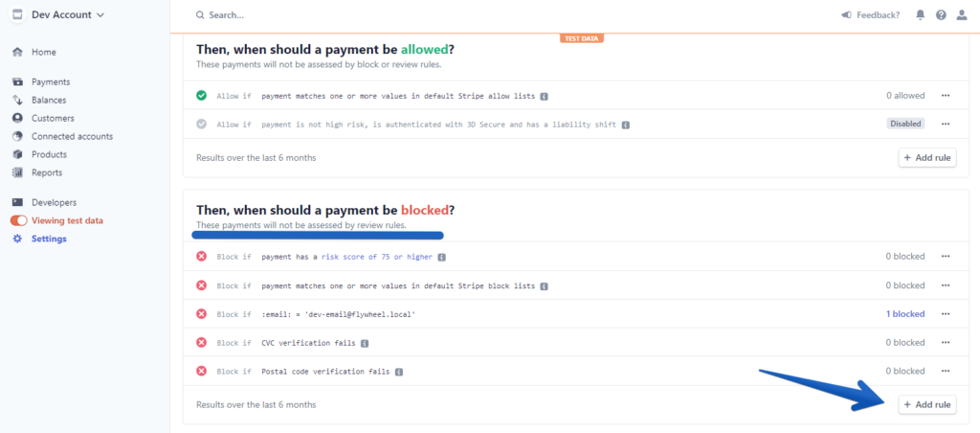The height and width of the screenshot is (433, 980).
Task: Toggle the disabled 3D Secure allow rule checkmark
Action: click(201, 125)
